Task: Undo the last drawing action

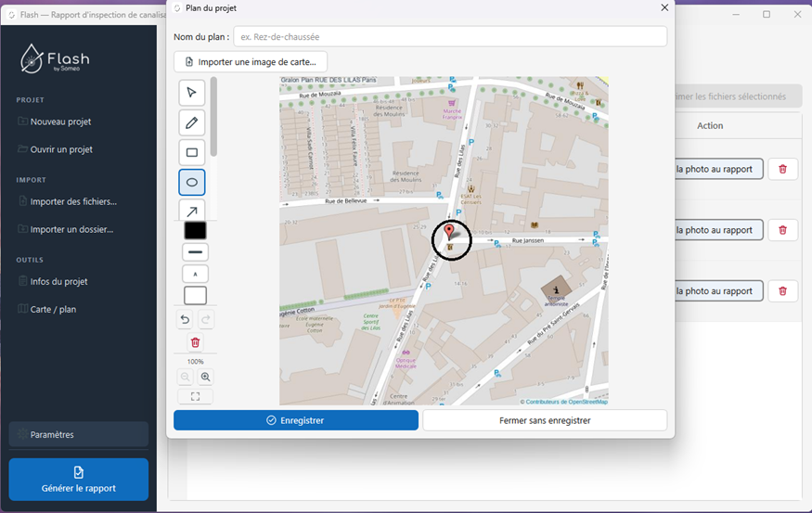Action: pyautogui.click(x=185, y=319)
